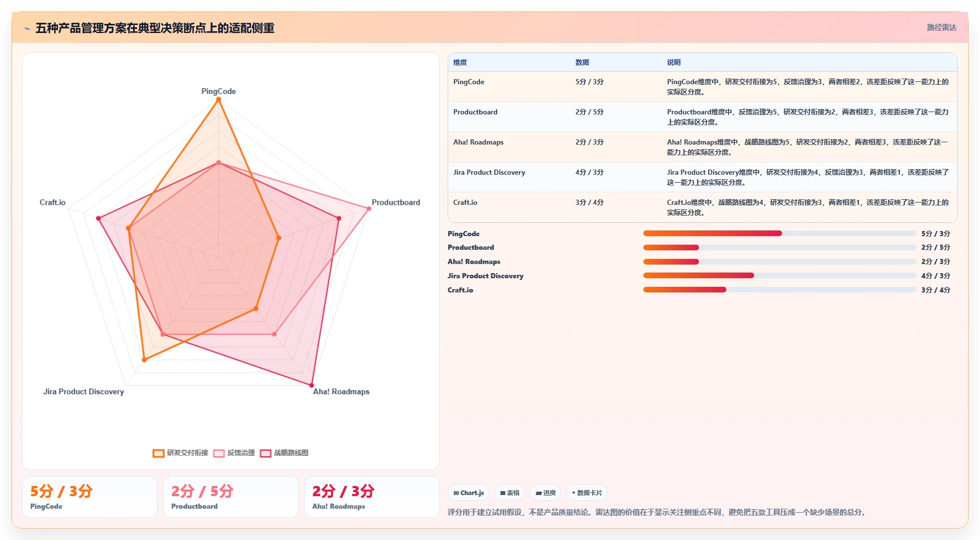Click the footer note beginning 评分用于建立试用假设
This screenshot has width=980, height=540.
click(x=658, y=512)
